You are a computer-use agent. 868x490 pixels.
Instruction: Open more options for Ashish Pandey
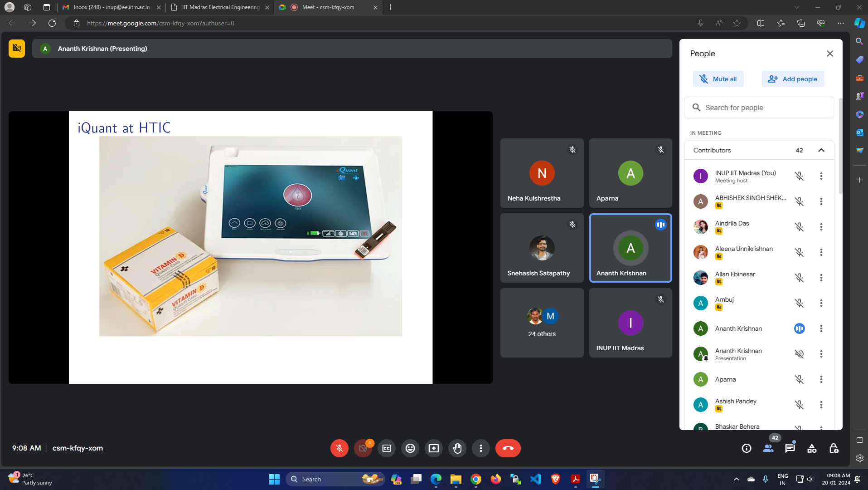pyautogui.click(x=821, y=405)
